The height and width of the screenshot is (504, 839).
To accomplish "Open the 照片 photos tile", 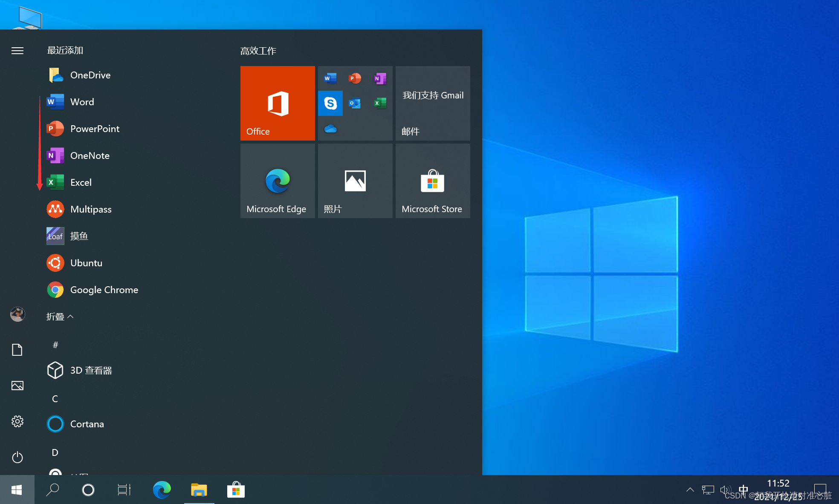I will click(355, 181).
